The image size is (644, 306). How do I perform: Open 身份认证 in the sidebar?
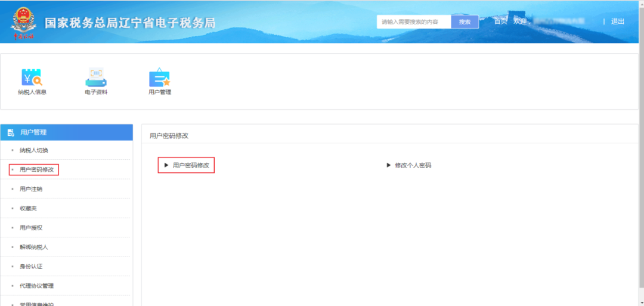[x=31, y=266]
